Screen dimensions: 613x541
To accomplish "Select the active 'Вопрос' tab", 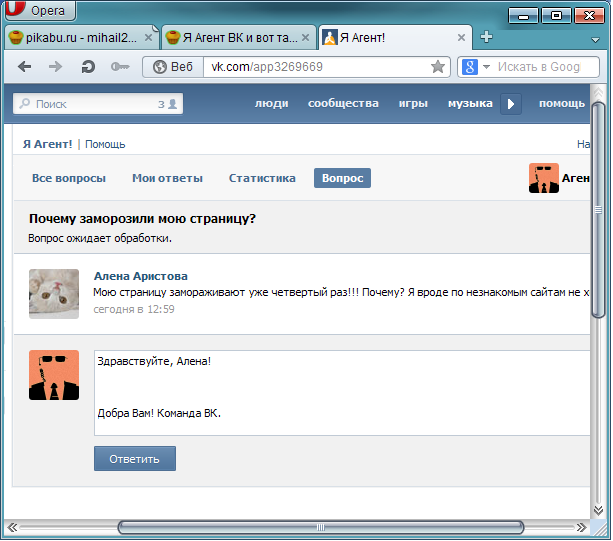I will point(342,178).
